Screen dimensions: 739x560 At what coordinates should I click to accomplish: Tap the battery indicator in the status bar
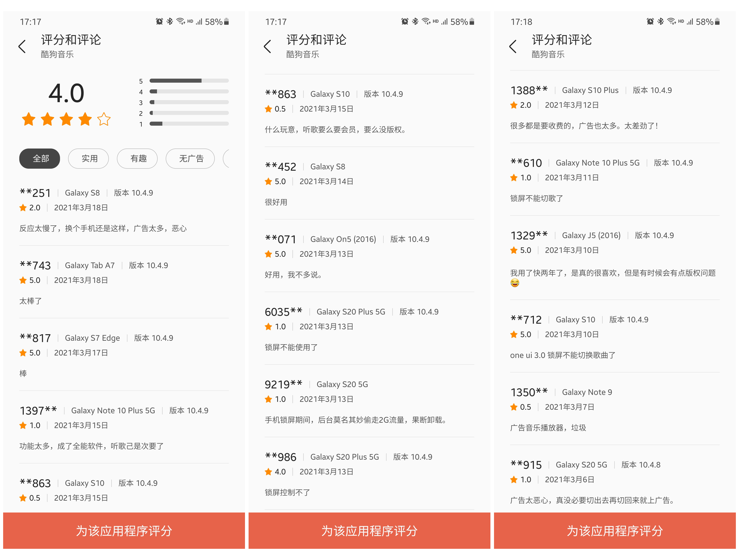(x=226, y=21)
